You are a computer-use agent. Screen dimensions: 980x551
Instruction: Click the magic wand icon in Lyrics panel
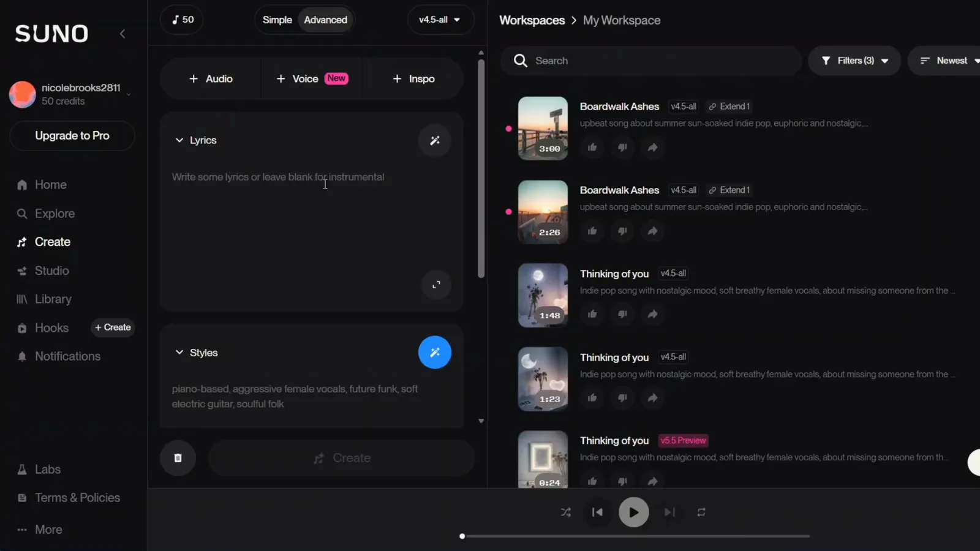click(x=435, y=140)
